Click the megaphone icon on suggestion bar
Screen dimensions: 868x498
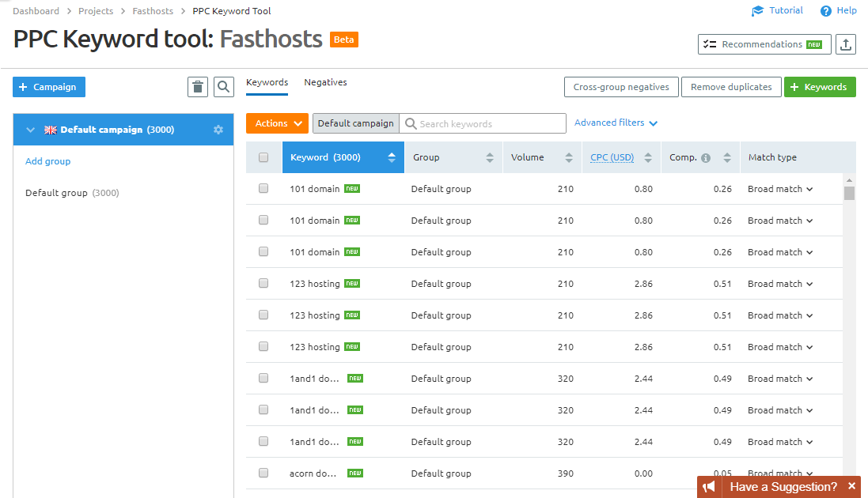coord(709,487)
